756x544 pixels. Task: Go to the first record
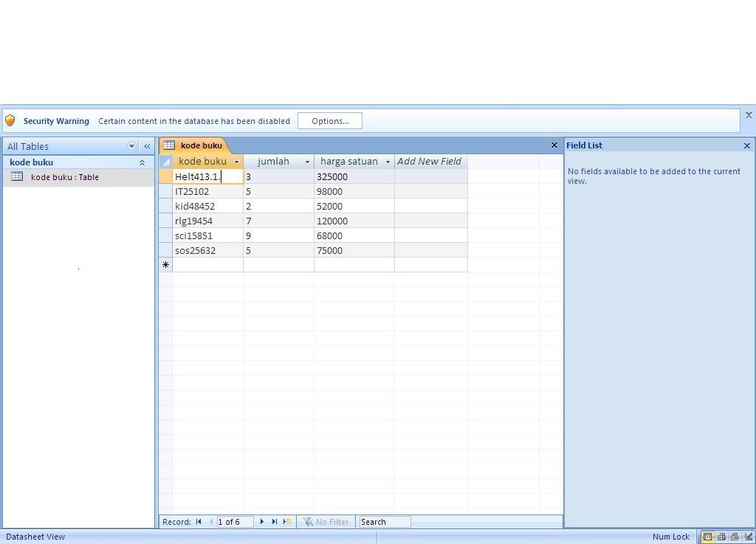tap(199, 522)
